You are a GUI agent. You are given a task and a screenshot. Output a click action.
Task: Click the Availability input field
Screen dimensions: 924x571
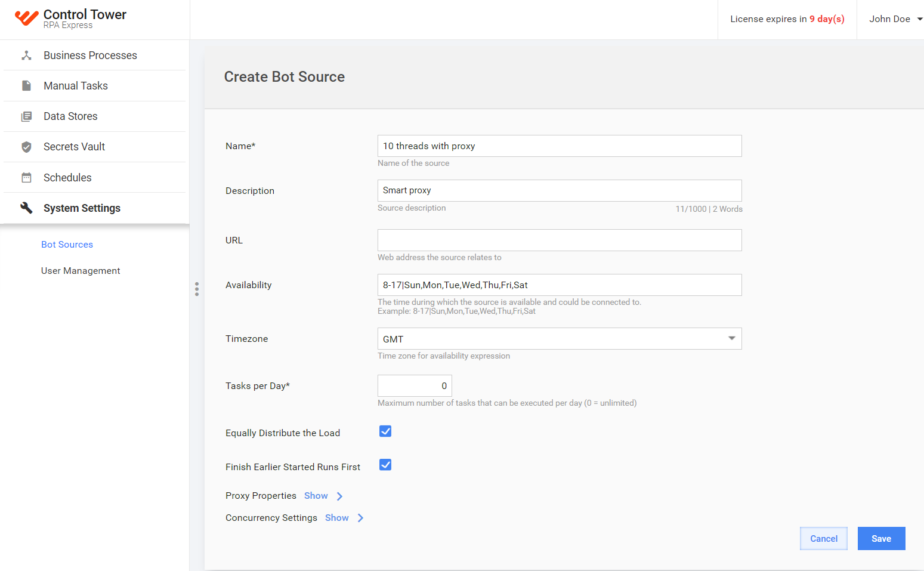[x=560, y=285]
